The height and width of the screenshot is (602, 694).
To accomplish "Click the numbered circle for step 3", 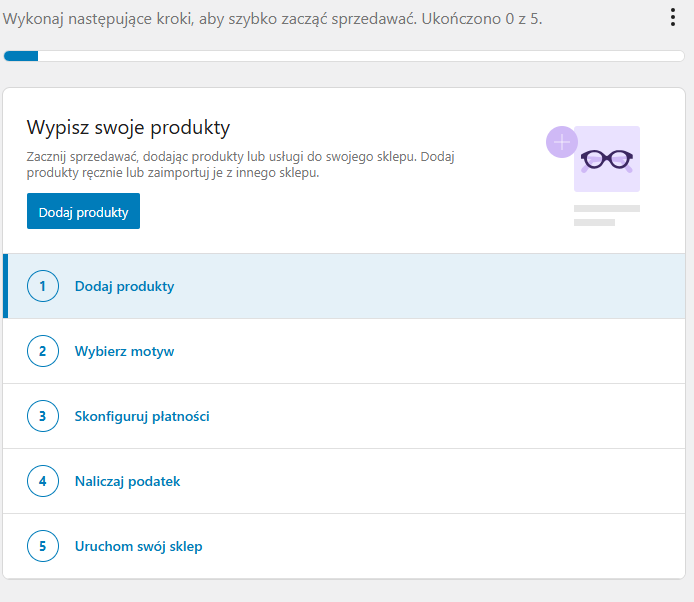I will [43, 416].
